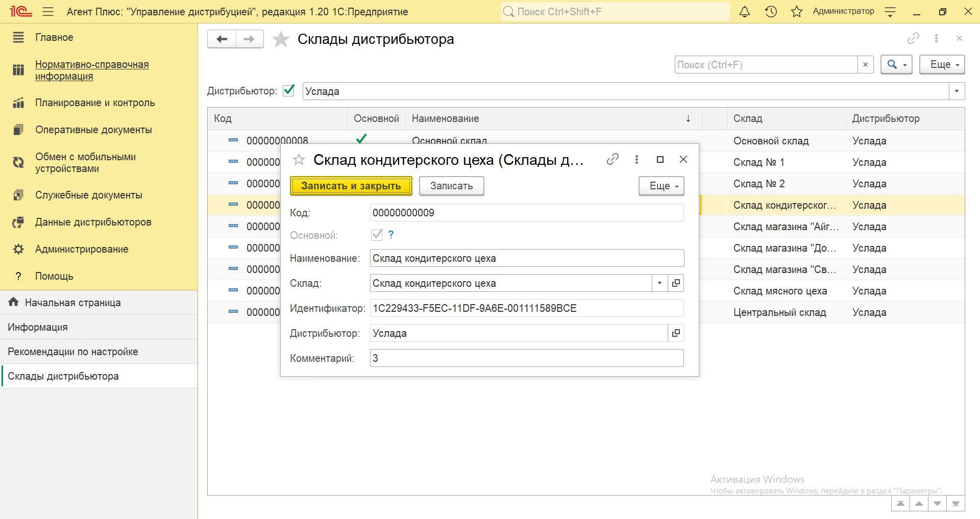Expand Дистрибьютор filter dropdown arrow
Viewport: 980px width, 519px height.
point(957,91)
